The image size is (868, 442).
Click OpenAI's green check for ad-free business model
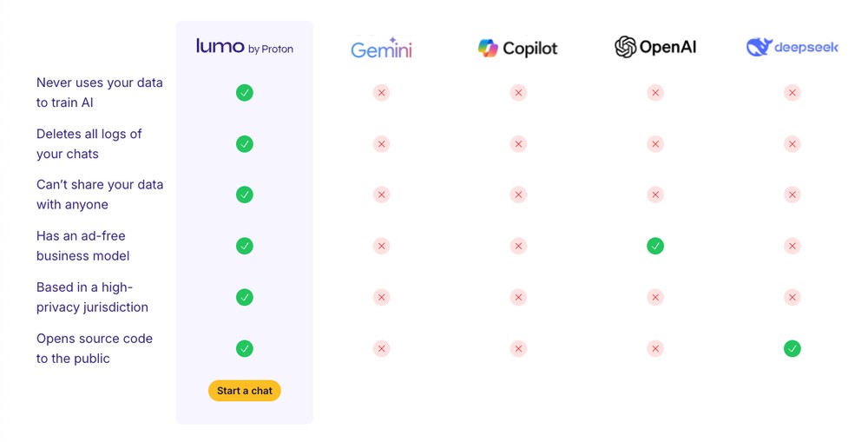click(655, 246)
